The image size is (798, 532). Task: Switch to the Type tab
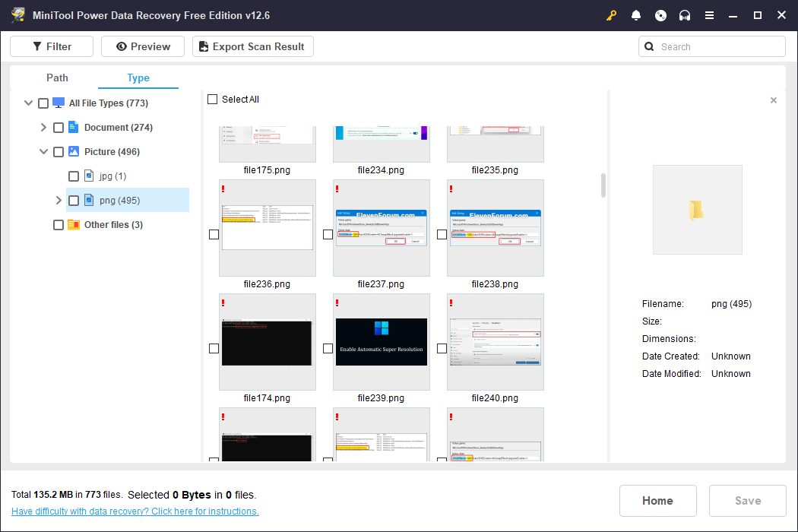pyautogui.click(x=138, y=78)
